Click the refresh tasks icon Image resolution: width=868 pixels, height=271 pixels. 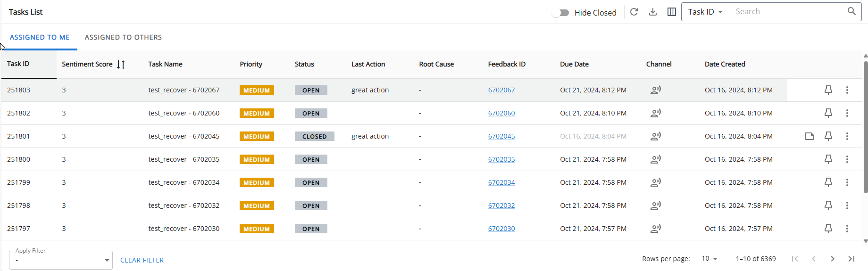point(634,12)
